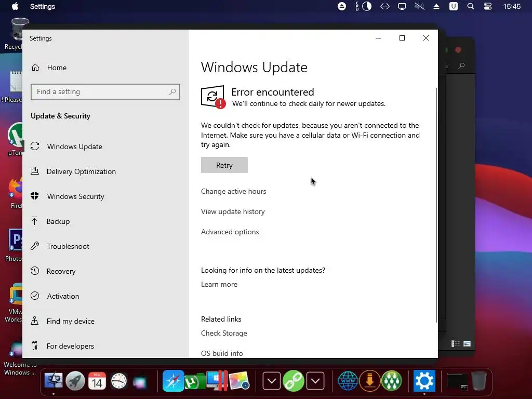Open Control Center toggles icon in menu bar
Screen dimensions: 532x399
click(487, 6)
